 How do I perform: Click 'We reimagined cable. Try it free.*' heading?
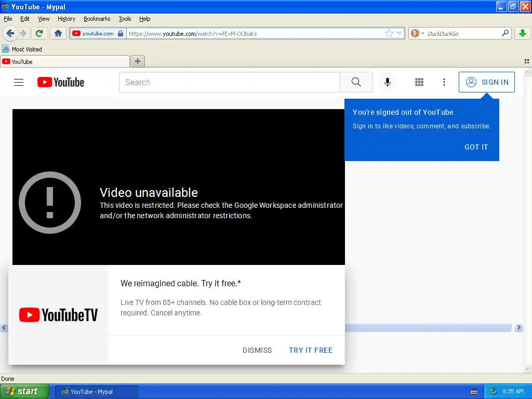point(180,283)
